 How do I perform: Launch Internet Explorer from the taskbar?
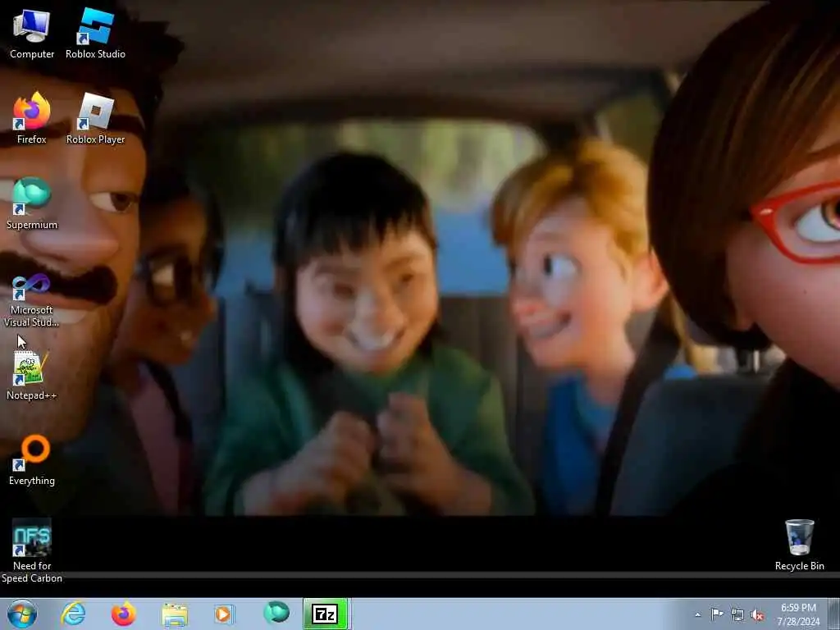pos(73,614)
